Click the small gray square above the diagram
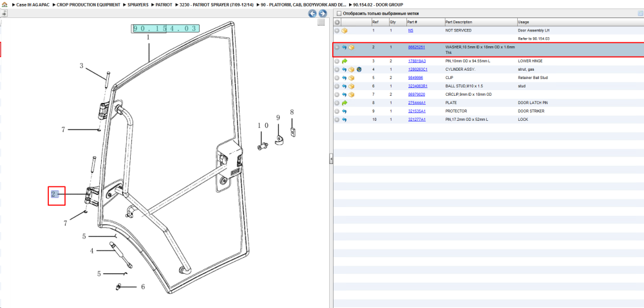644x308 pixels. (321, 23)
